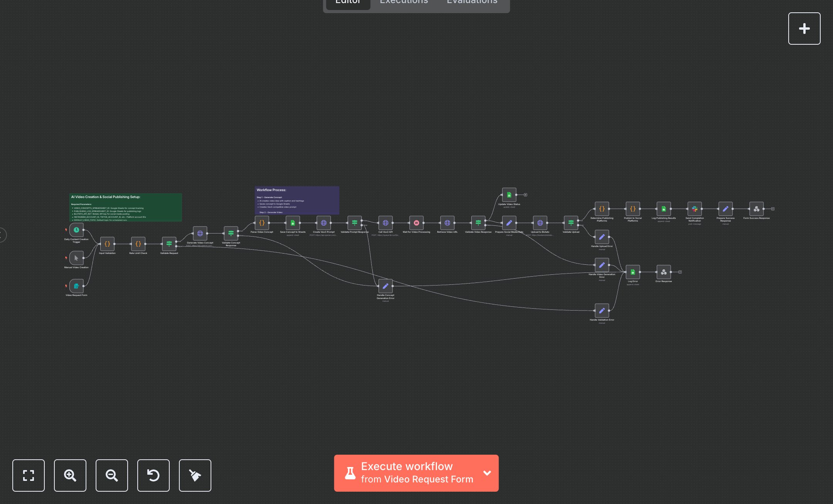Click the Wait for Video Processing node
The image size is (833, 504).
[x=416, y=223]
